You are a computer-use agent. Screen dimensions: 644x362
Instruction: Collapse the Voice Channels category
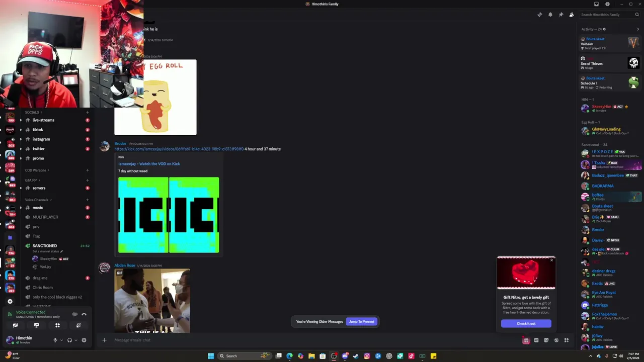tap(38, 200)
